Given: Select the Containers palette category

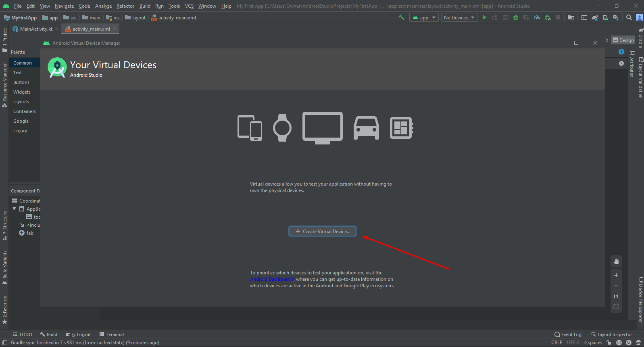Looking at the screenshot, I should [x=25, y=111].
